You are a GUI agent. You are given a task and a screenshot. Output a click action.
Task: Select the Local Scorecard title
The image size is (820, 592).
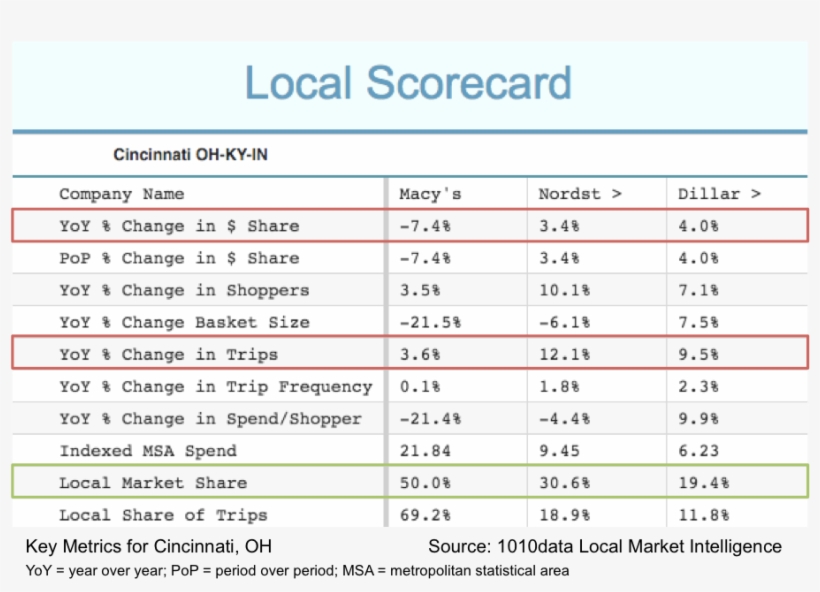tap(408, 83)
